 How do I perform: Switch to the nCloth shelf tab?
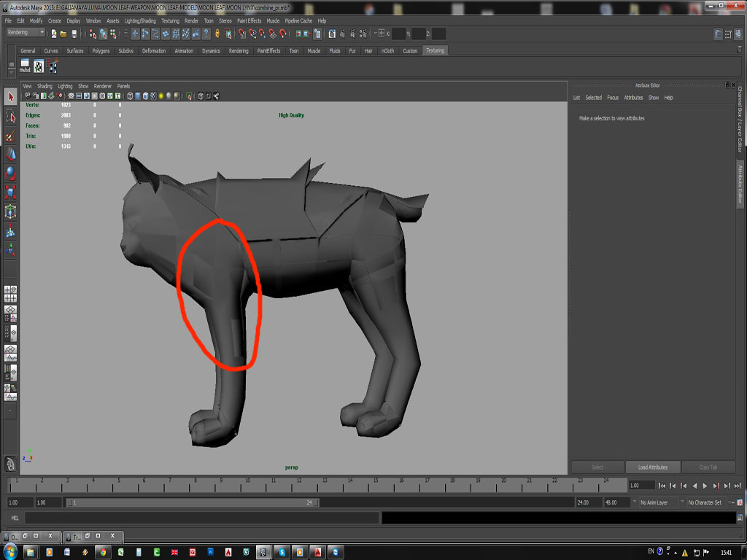(388, 50)
